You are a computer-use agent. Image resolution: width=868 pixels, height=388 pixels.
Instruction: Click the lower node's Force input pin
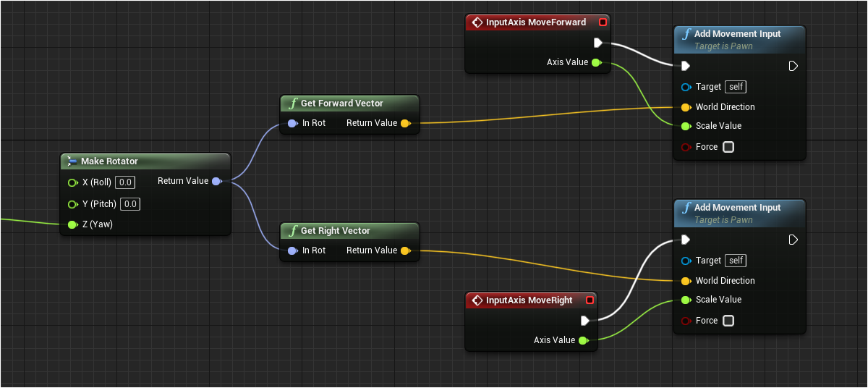pos(686,321)
